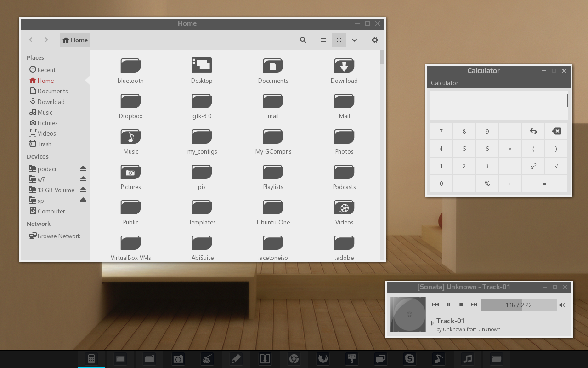Image resolution: width=588 pixels, height=368 pixels.
Task: Click calculator undo arrow button
Action: [533, 132]
